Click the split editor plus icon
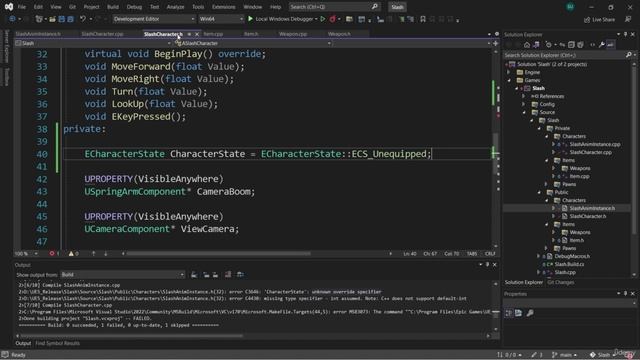The height and width of the screenshot is (360, 640). click(496, 43)
